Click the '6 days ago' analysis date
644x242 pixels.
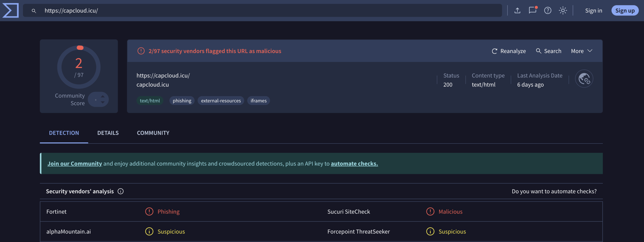coord(530,84)
